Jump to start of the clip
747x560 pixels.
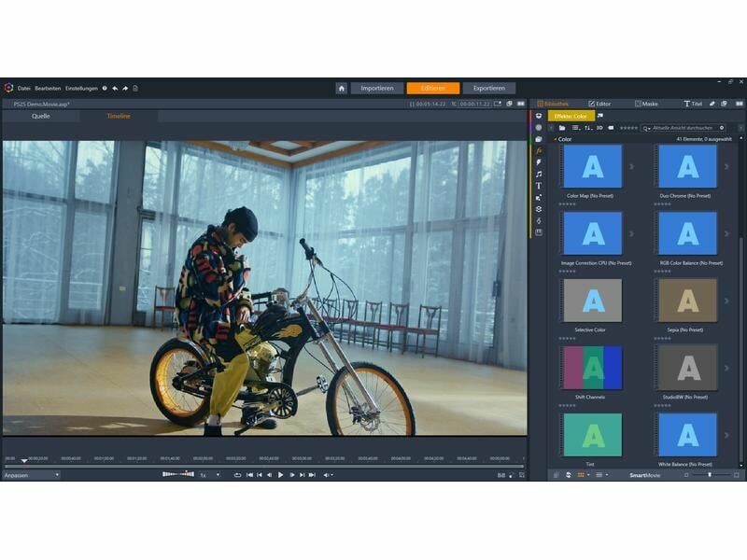tap(249, 475)
